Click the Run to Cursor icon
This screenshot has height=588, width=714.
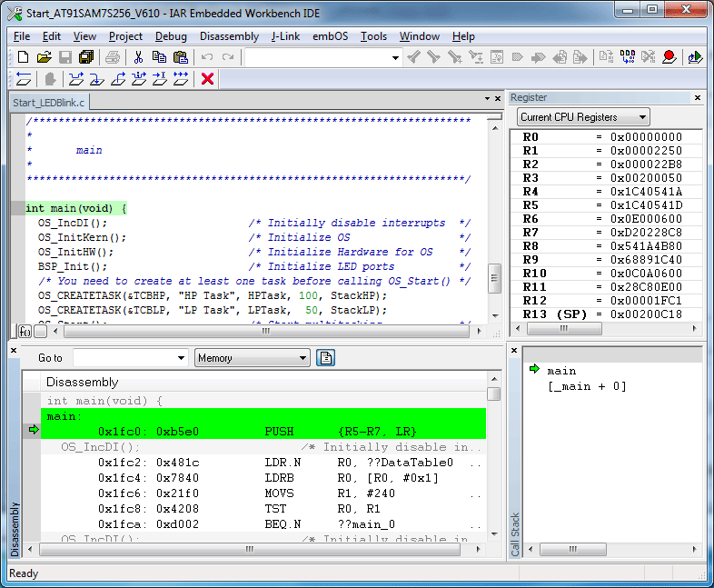click(x=159, y=79)
